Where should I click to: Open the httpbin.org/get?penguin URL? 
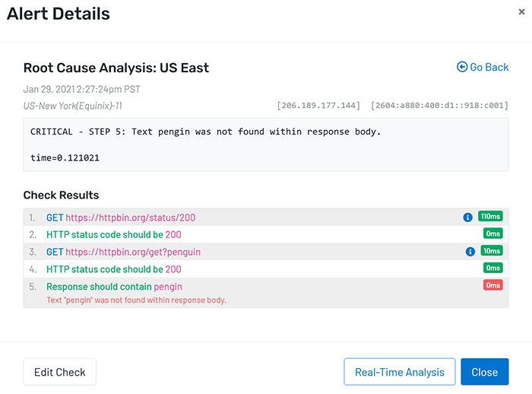(133, 252)
